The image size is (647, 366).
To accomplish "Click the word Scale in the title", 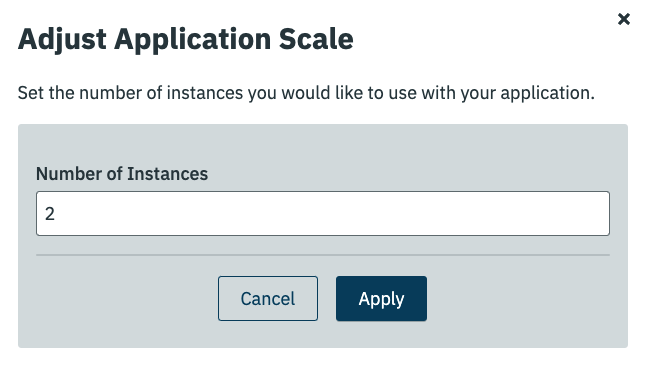I will pos(316,39).
